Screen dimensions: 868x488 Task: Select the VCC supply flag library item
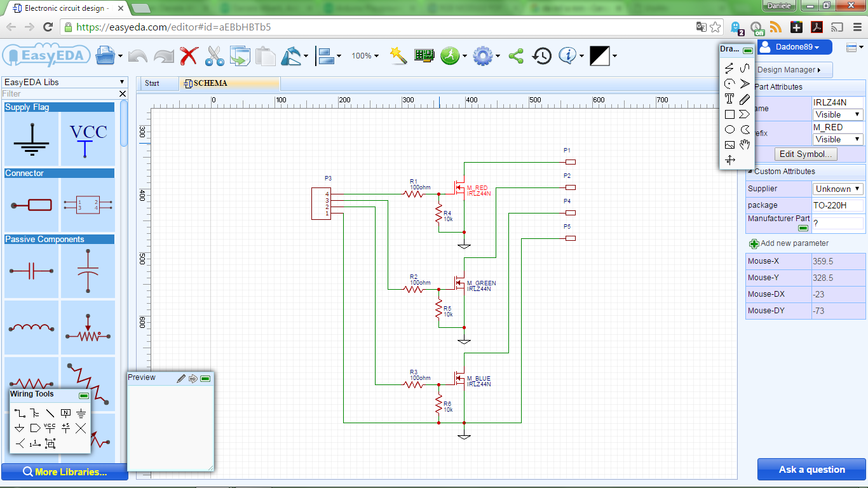click(x=88, y=139)
